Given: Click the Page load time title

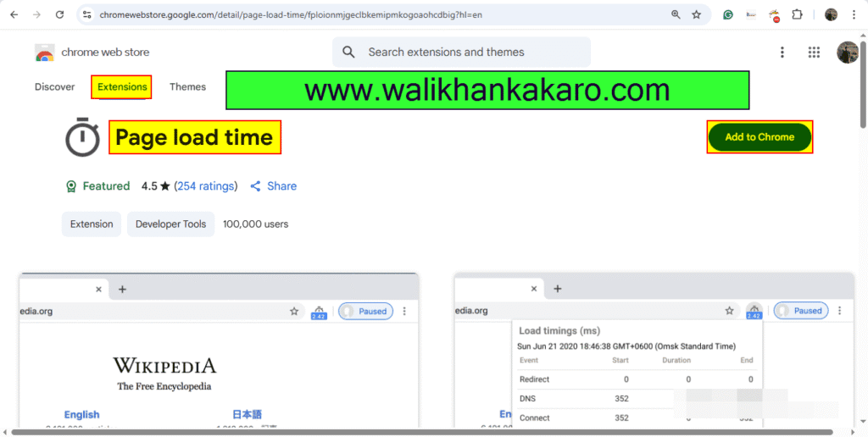Looking at the screenshot, I should coord(194,137).
